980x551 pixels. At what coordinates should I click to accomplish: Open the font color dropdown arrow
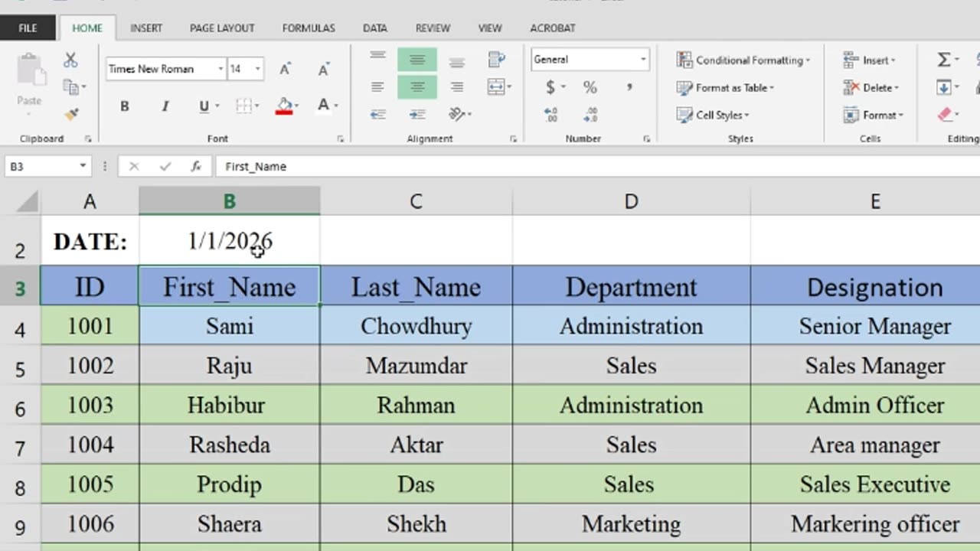click(336, 106)
